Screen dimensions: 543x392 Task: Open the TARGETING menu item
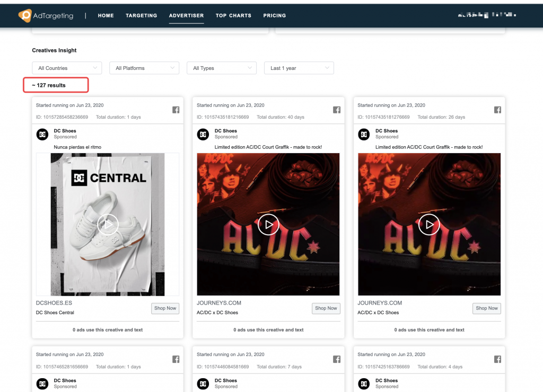141,15
